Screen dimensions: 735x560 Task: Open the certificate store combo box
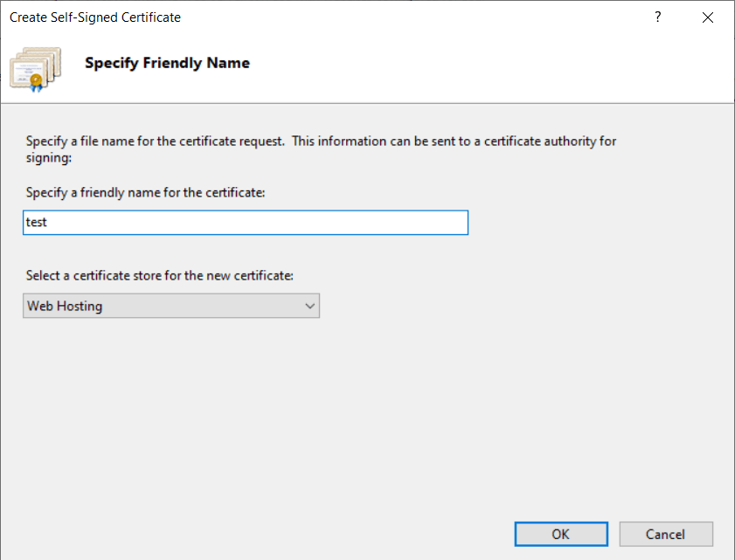(x=170, y=306)
